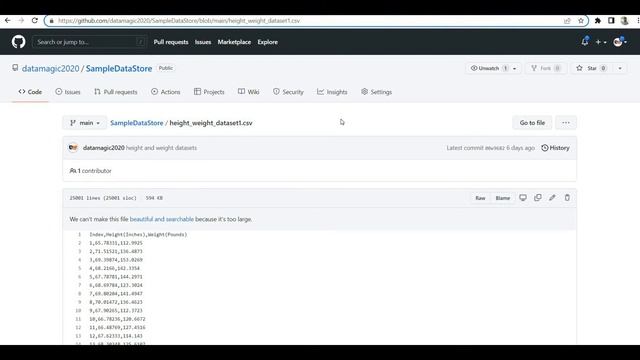Image resolution: width=640 pixels, height=360 pixels.
Task: Copy raw contents icon
Action: [538, 198]
